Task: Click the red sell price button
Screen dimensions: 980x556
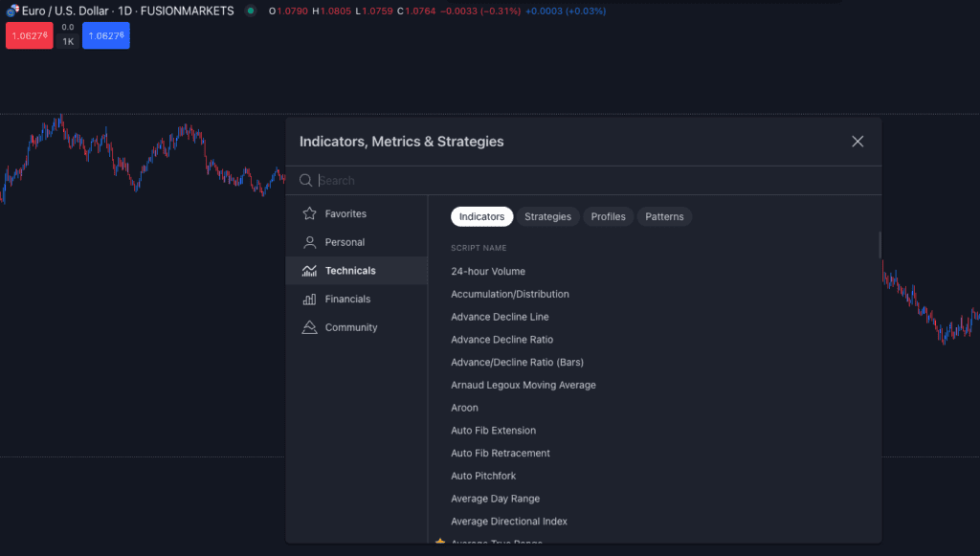Action: tap(30, 35)
